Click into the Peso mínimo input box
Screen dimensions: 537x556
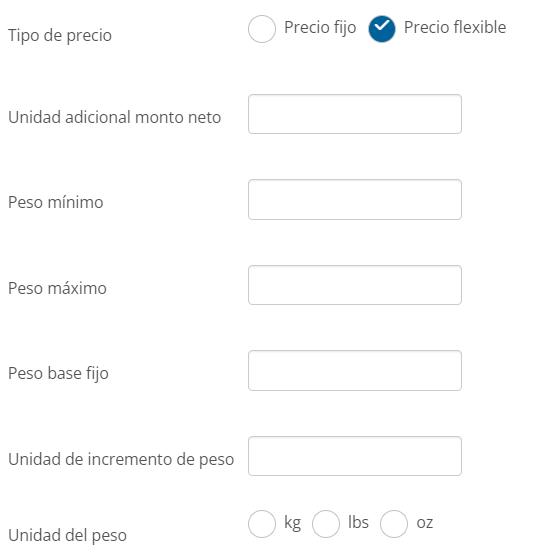tap(355, 199)
